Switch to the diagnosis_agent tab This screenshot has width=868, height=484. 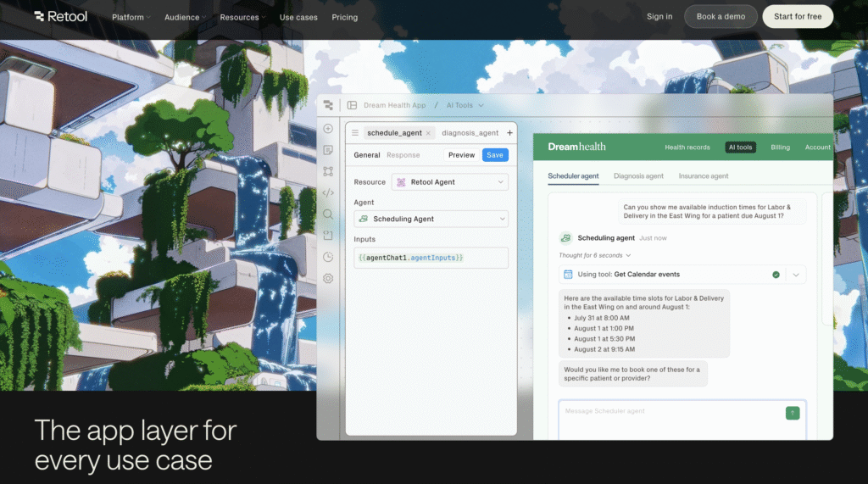pos(470,133)
